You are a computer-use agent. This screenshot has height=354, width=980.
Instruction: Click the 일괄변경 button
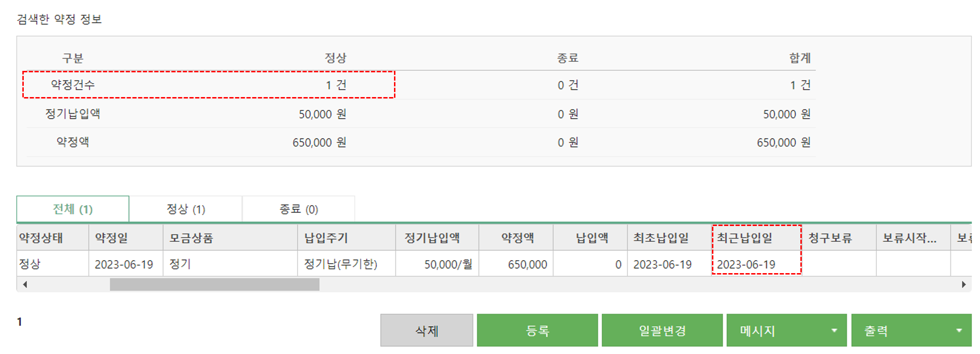pos(662,330)
